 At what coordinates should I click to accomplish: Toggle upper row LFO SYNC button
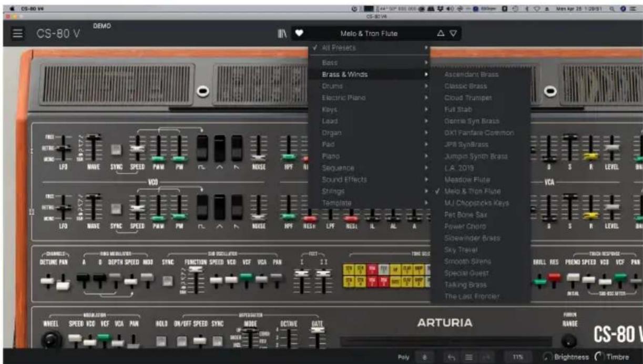point(116,150)
